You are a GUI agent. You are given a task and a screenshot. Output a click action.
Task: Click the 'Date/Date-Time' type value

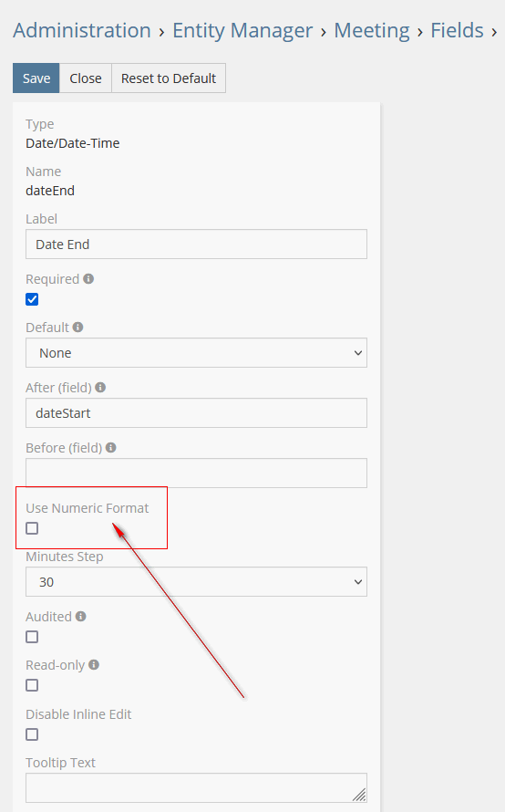point(72,143)
